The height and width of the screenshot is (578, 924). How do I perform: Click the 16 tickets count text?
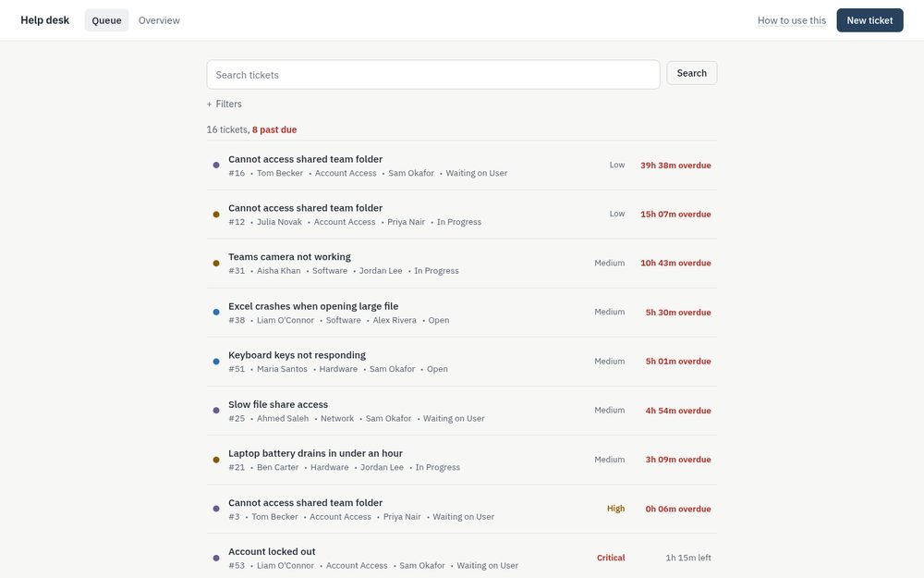coord(227,129)
